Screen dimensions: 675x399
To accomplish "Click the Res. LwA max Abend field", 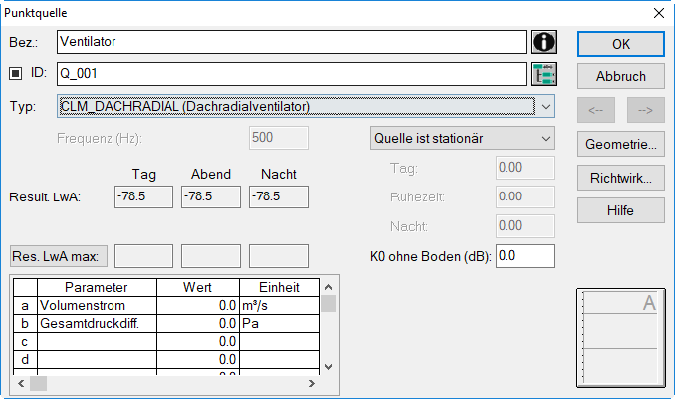I will tap(211, 256).
